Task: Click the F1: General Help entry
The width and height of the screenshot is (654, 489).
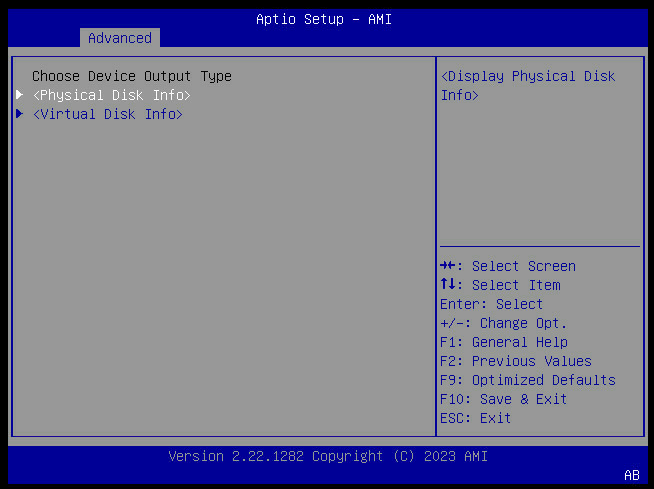Action: 503,342
